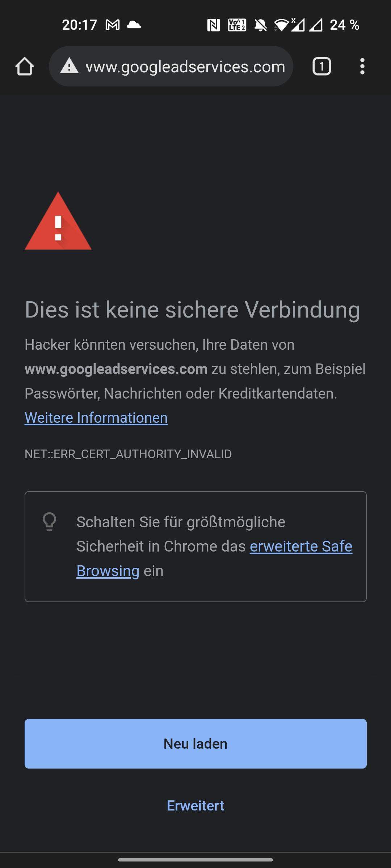Tap the cloud icon in status bar

(x=134, y=25)
